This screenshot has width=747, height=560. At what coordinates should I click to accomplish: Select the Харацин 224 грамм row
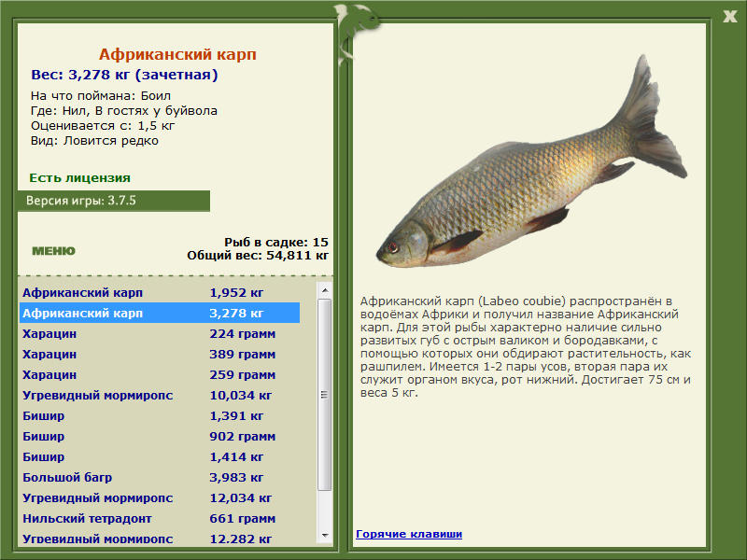(160, 333)
